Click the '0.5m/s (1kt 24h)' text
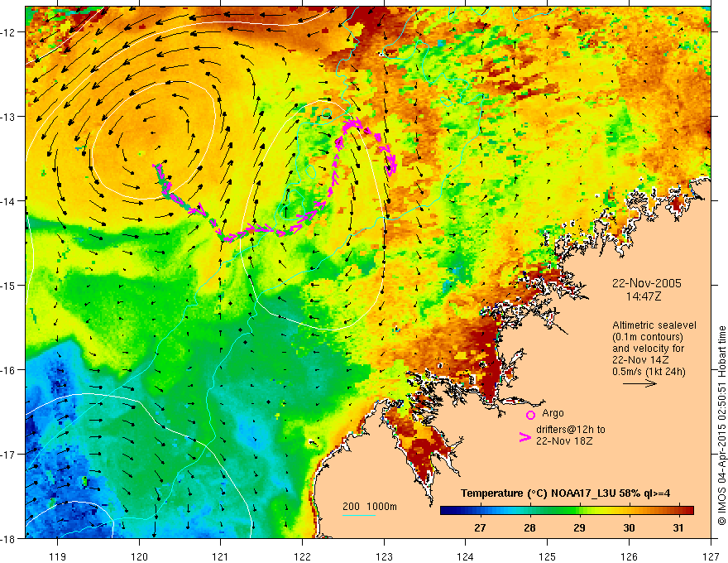This screenshot has width=728, height=563. pyautogui.click(x=649, y=372)
